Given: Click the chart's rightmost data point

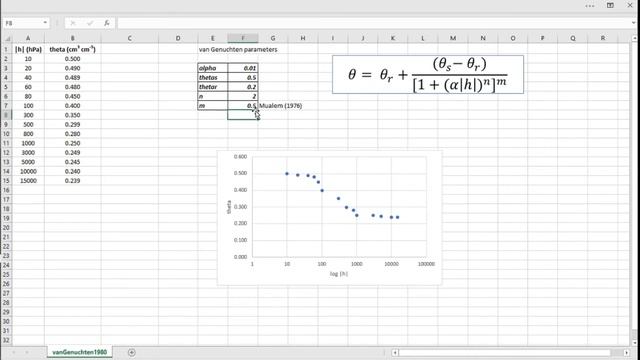Looking at the screenshot, I should tap(398, 217).
